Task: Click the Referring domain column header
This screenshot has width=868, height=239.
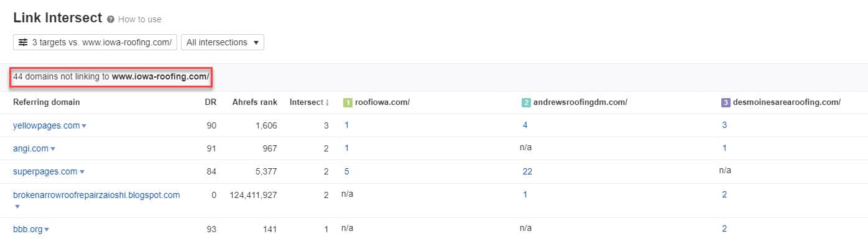Action: tap(47, 102)
